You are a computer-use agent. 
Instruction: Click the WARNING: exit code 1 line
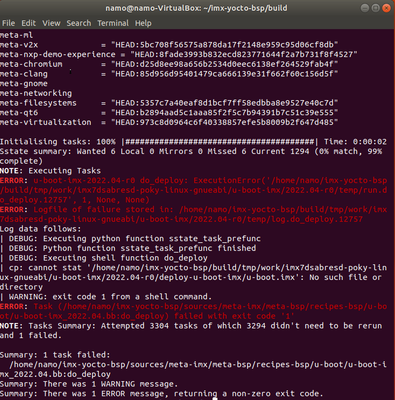109,297
